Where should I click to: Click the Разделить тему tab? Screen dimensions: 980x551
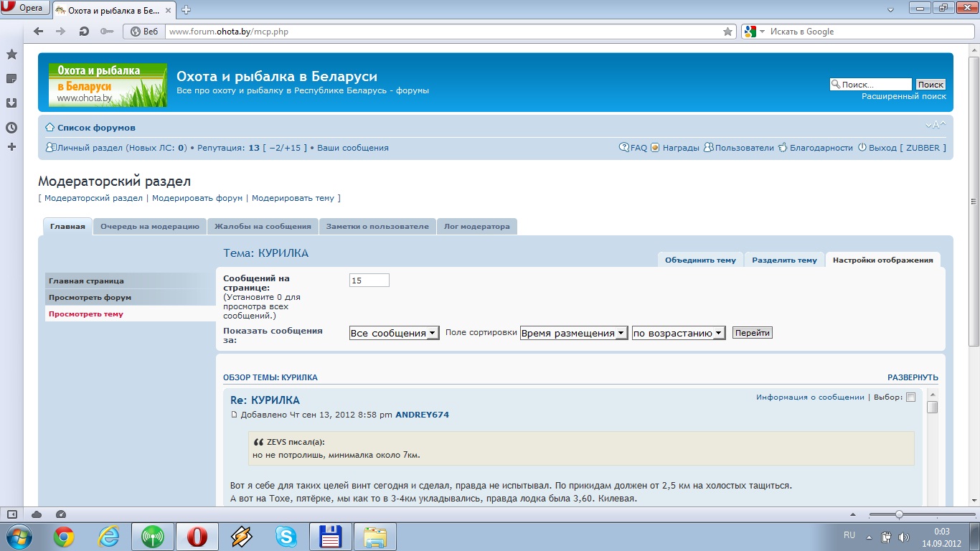pyautogui.click(x=784, y=260)
